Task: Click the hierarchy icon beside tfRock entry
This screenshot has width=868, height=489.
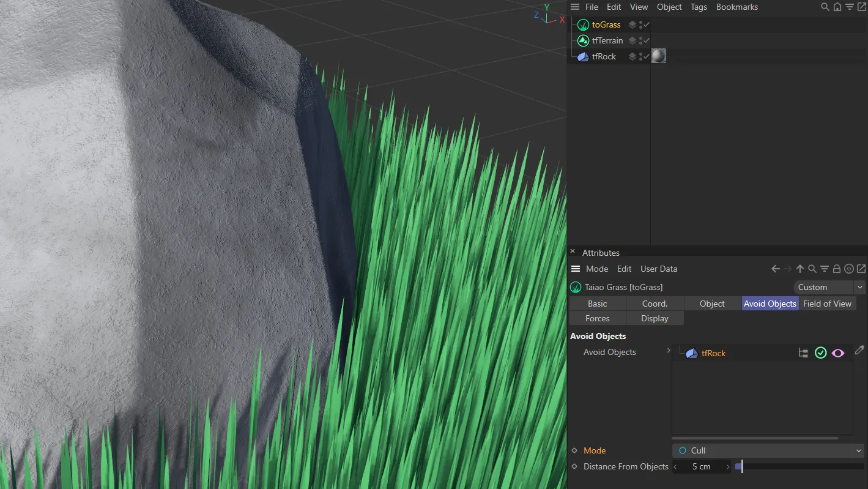Action: (803, 353)
